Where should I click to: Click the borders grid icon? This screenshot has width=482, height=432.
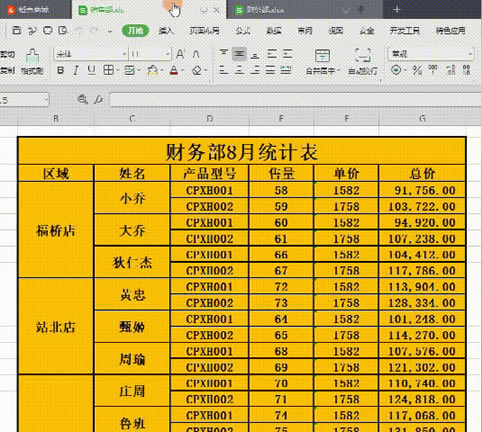(108, 70)
